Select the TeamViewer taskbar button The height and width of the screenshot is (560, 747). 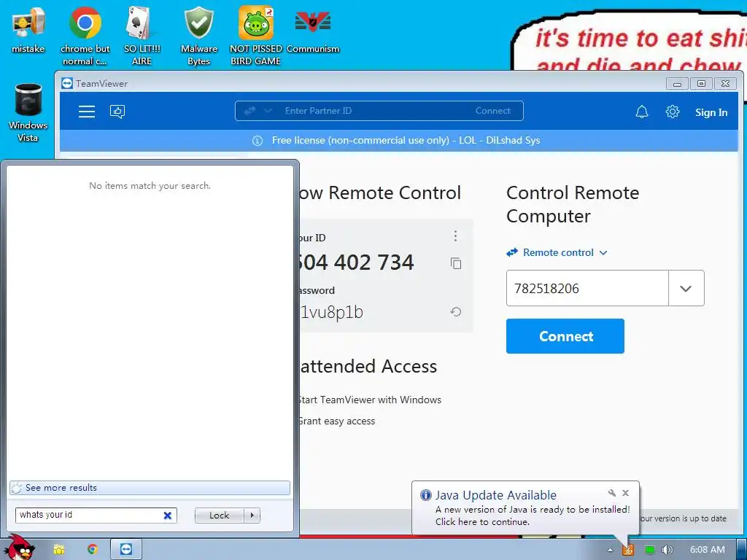(126, 549)
